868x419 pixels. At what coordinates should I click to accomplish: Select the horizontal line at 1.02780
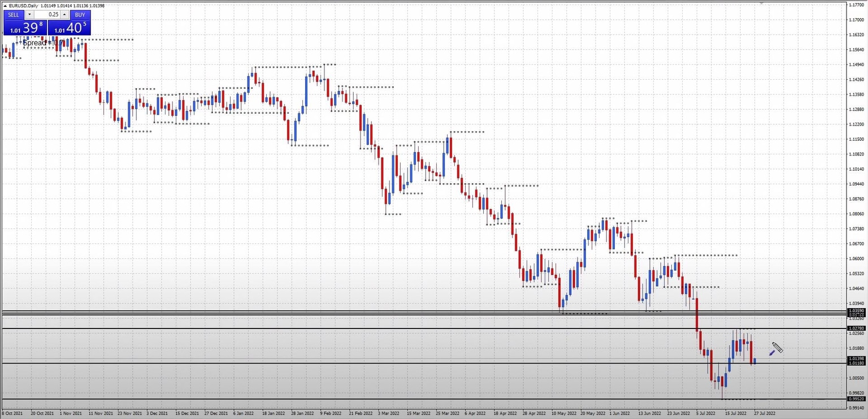pyautogui.click(x=396, y=328)
